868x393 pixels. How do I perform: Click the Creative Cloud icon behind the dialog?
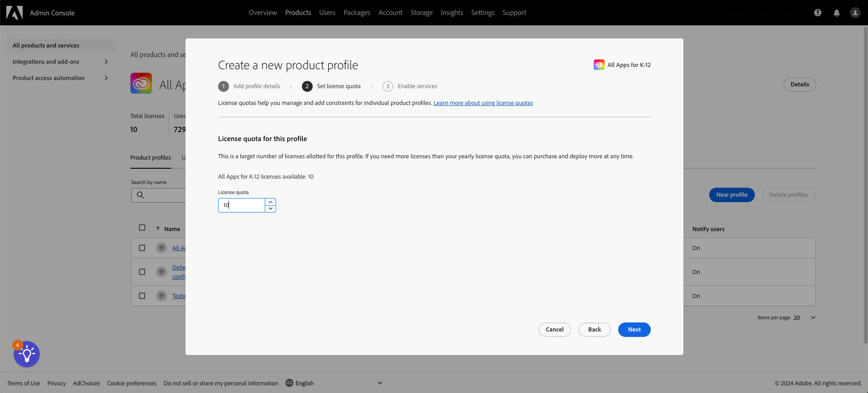click(x=141, y=83)
